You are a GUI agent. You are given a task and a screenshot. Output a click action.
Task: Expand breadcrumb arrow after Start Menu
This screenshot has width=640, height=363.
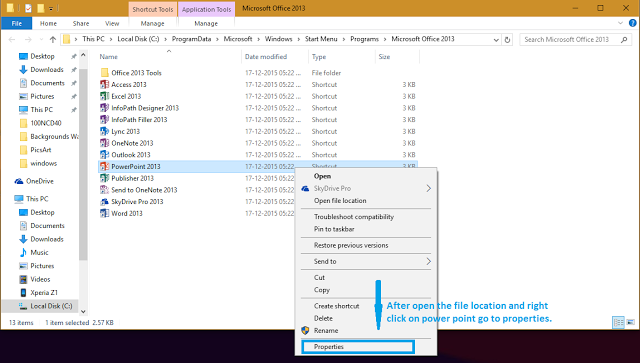point(344,39)
